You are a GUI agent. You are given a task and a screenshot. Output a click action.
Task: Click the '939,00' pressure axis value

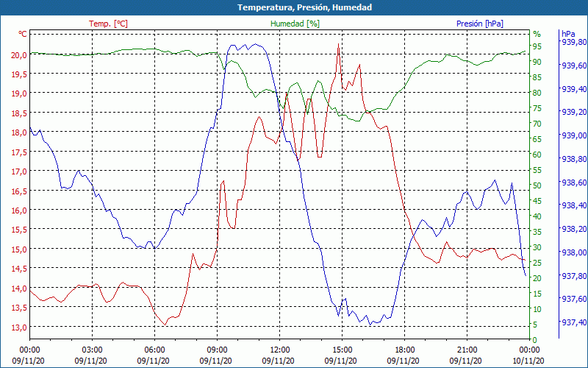click(x=575, y=135)
